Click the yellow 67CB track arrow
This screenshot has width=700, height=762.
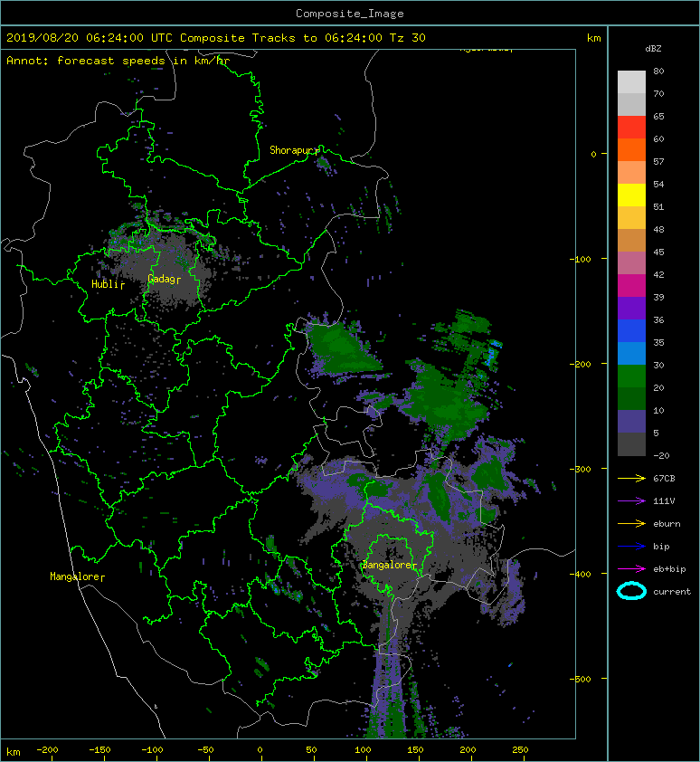[631, 478]
